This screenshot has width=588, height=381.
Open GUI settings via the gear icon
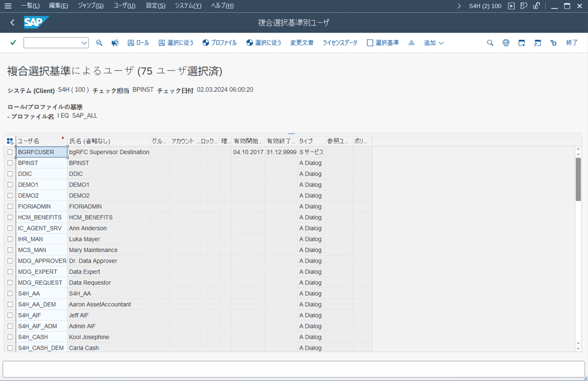click(x=554, y=43)
